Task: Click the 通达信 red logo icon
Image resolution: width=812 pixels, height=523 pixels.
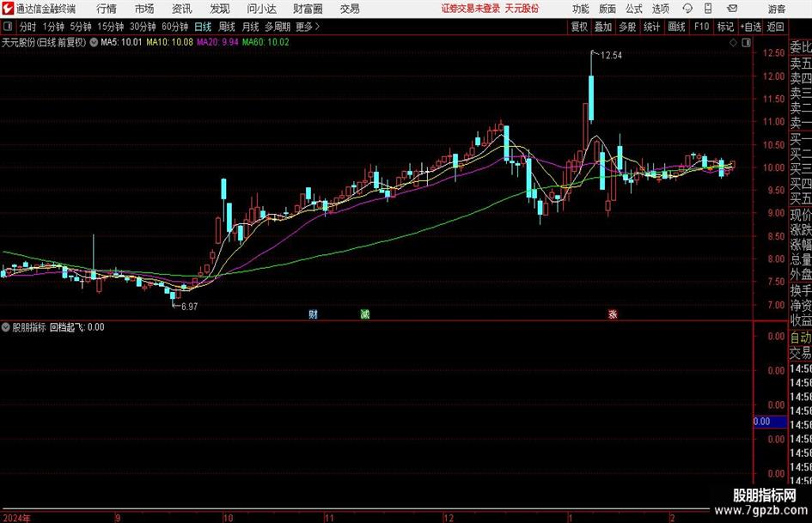Action: coord(8,9)
